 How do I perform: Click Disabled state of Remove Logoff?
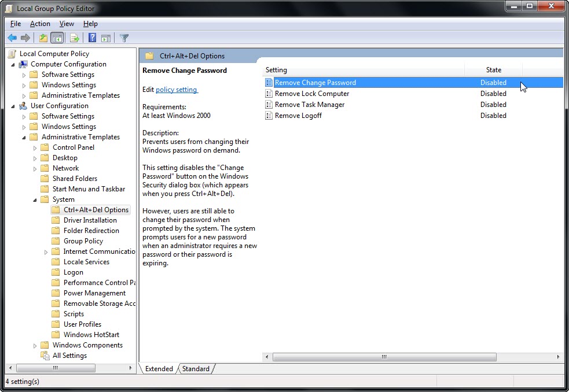pyautogui.click(x=493, y=116)
